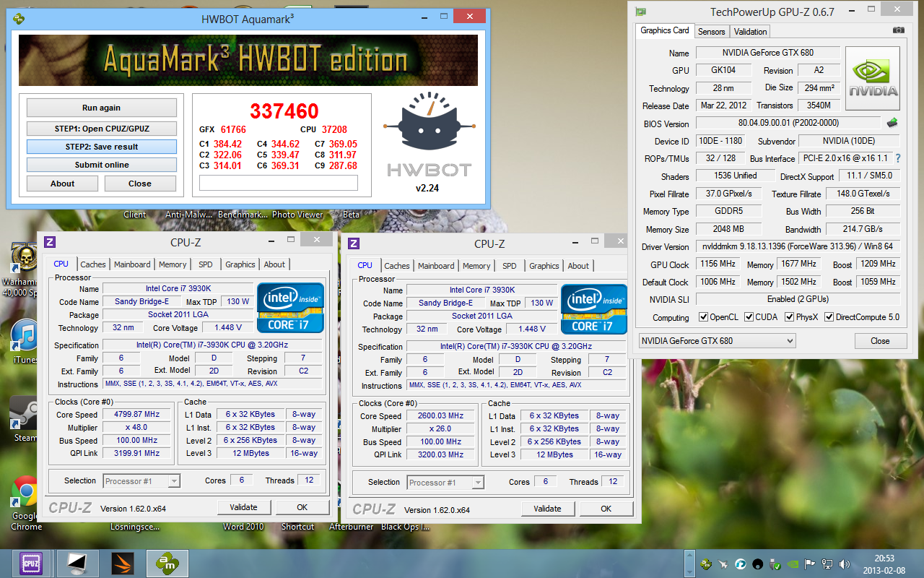Click the GPU-Z screenshot camera icon

tap(898, 30)
